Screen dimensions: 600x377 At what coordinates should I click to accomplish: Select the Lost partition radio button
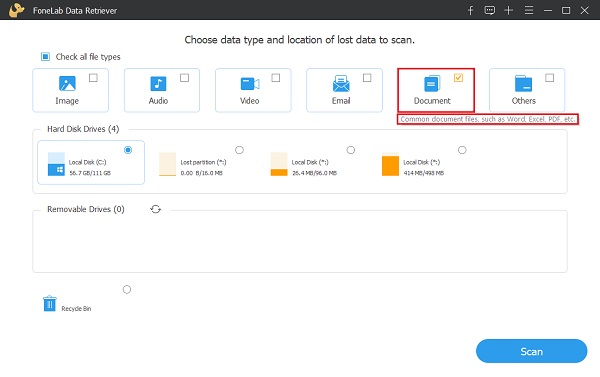tap(240, 150)
